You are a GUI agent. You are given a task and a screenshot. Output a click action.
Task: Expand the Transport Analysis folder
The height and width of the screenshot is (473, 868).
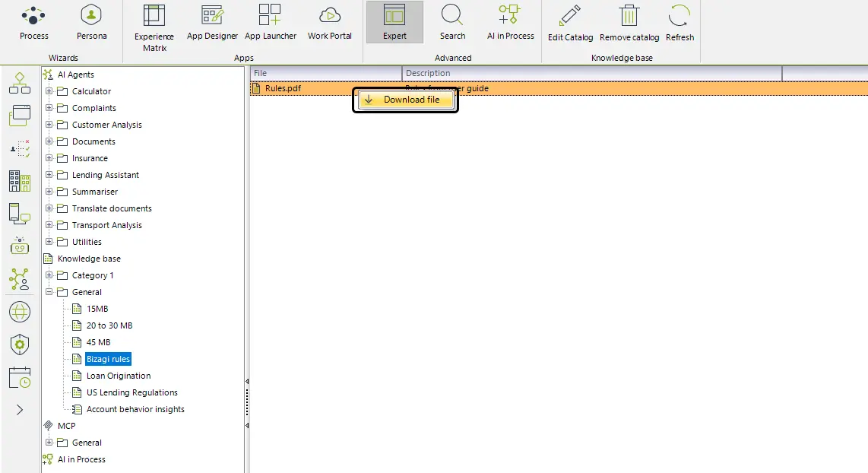coord(49,225)
